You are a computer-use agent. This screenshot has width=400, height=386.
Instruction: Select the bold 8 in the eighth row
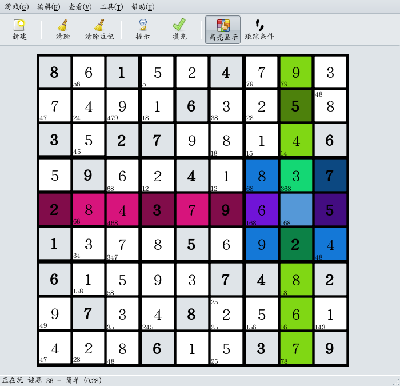tap(192, 314)
